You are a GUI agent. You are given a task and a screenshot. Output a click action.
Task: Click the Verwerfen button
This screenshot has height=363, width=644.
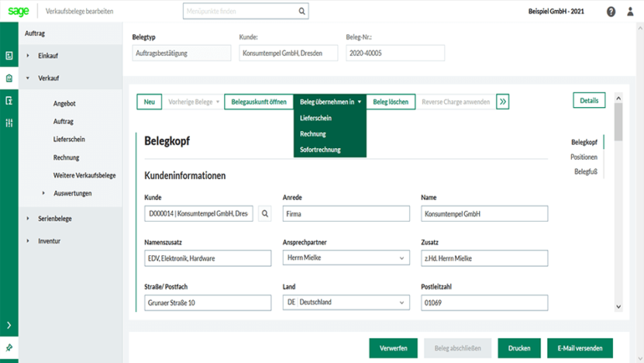coord(393,348)
